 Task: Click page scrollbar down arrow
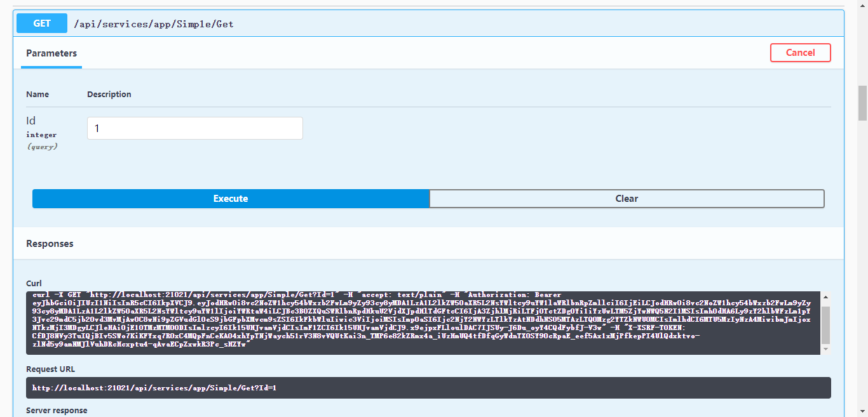click(862, 411)
